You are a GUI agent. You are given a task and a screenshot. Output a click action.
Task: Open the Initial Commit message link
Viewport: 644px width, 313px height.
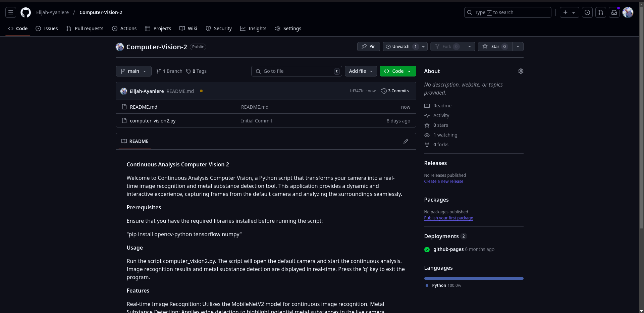(x=257, y=121)
